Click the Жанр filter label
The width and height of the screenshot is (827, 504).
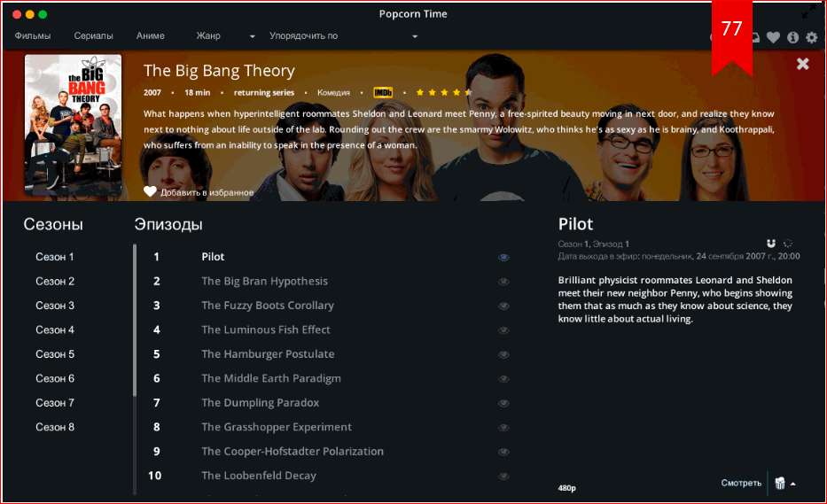(x=208, y=35)
